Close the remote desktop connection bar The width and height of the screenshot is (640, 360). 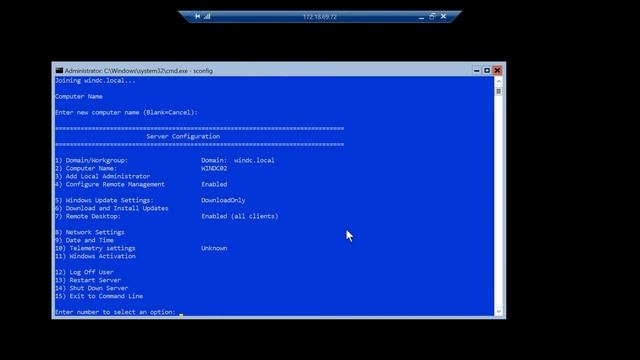point(443,16)
